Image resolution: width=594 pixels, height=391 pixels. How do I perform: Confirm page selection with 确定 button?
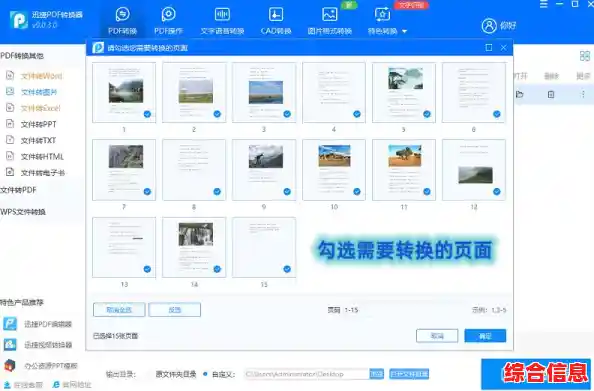485,336
